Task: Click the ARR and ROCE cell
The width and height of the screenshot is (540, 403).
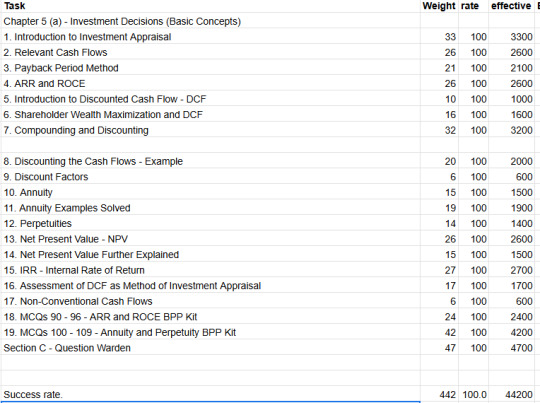Action: [x=210, y=83]
